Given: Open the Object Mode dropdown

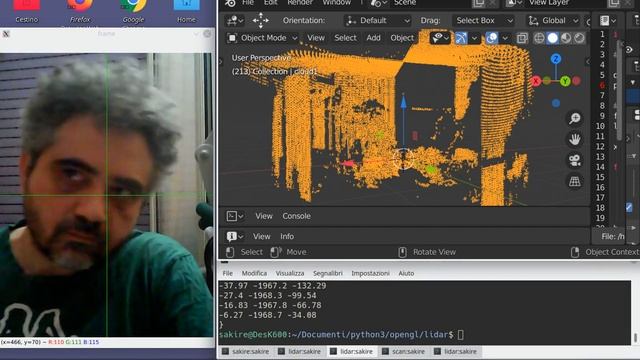Looking at the screenshot, I should coord(262,38).
